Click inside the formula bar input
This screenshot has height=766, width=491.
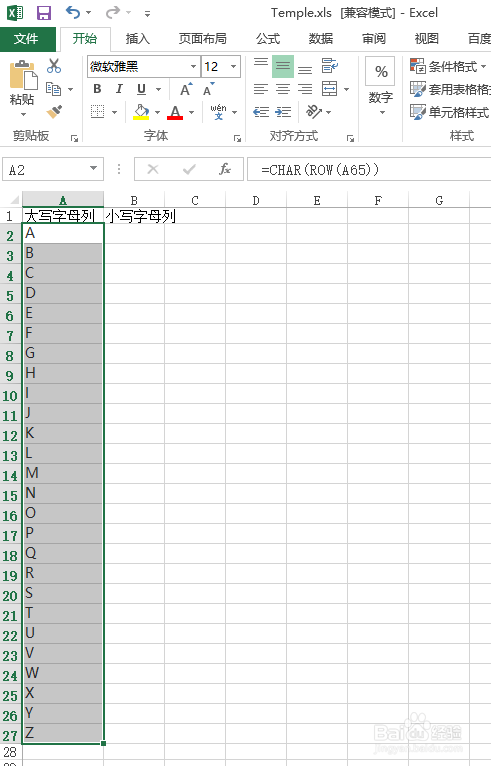click(x=371, y=170)
